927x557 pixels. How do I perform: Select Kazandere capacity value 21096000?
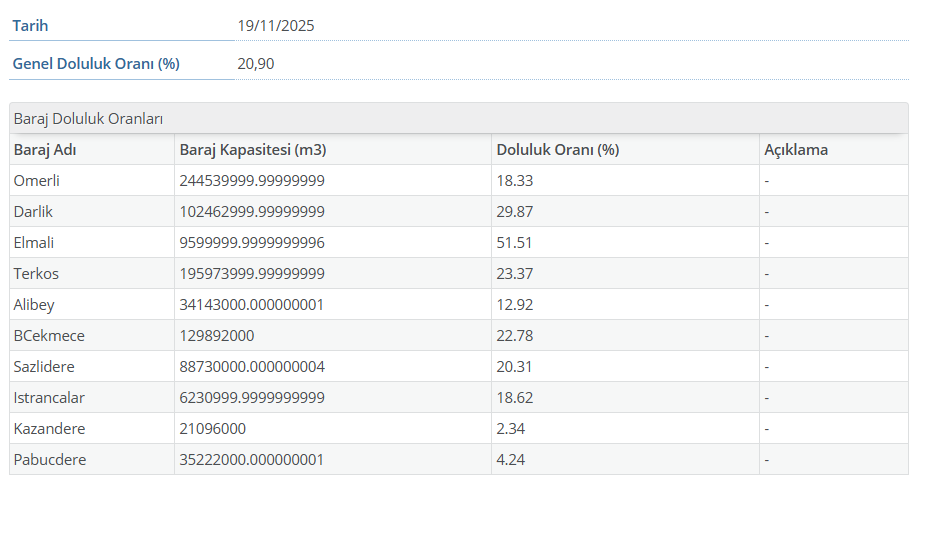pos(213,429)
